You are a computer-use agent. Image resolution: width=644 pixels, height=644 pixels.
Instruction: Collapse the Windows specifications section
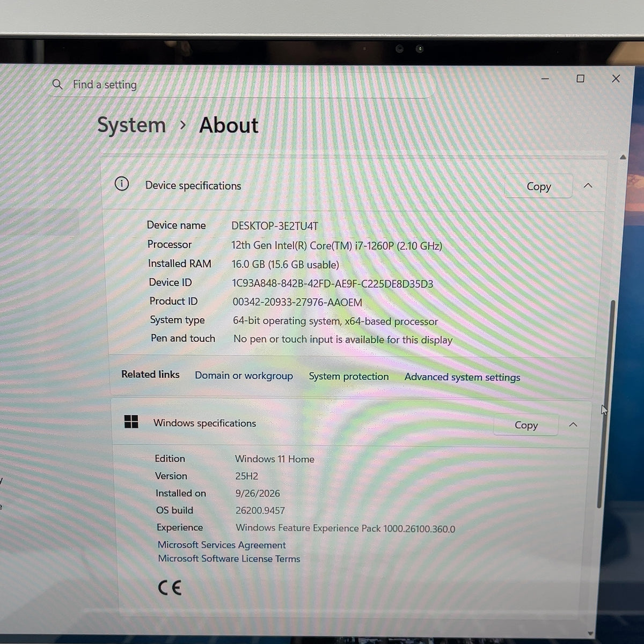(x=573, y=425)
